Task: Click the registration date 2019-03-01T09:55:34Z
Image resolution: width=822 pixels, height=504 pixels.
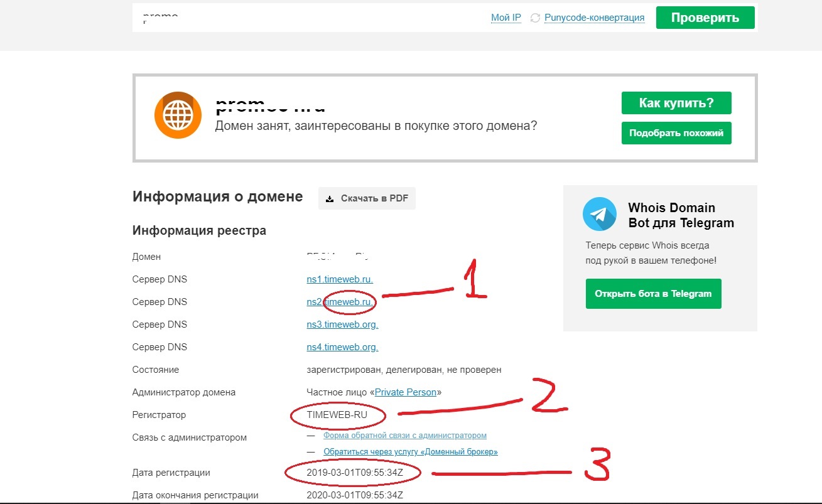Action: (x=355, y=473)
